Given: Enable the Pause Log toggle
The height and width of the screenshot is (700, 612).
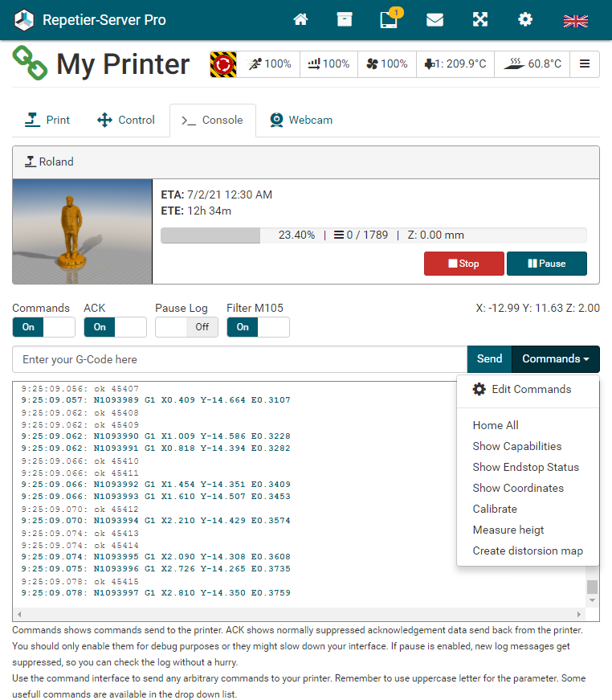Looking at the screenshot, I should click(186, 327).
